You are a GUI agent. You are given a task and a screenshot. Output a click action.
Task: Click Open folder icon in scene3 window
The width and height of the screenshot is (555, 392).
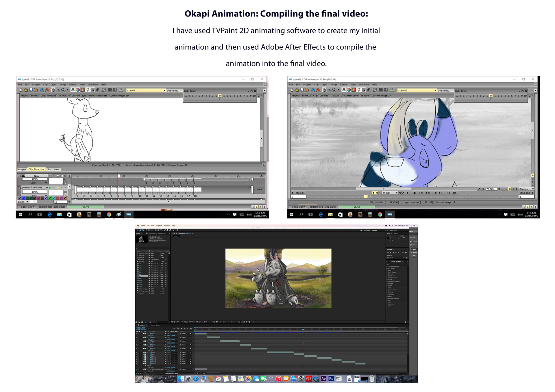pyautogui.click(x=26, y=90)
